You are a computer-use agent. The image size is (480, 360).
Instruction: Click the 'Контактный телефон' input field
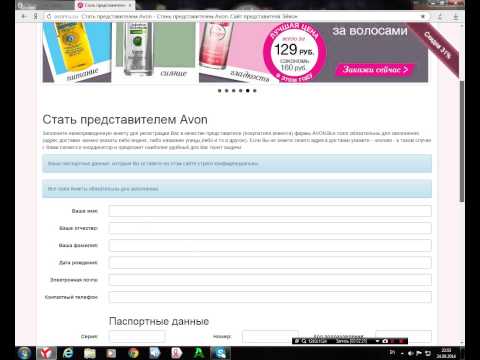[x=270, y=297]
